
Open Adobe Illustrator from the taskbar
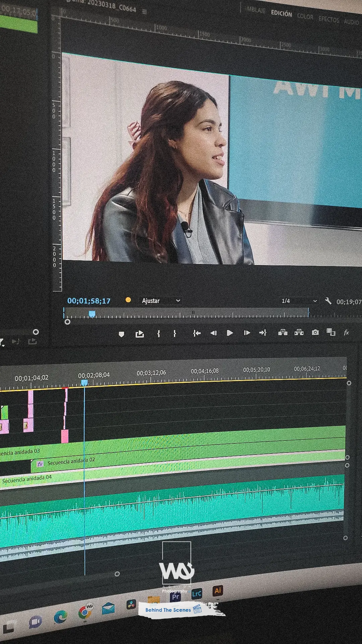coord(218,591)
